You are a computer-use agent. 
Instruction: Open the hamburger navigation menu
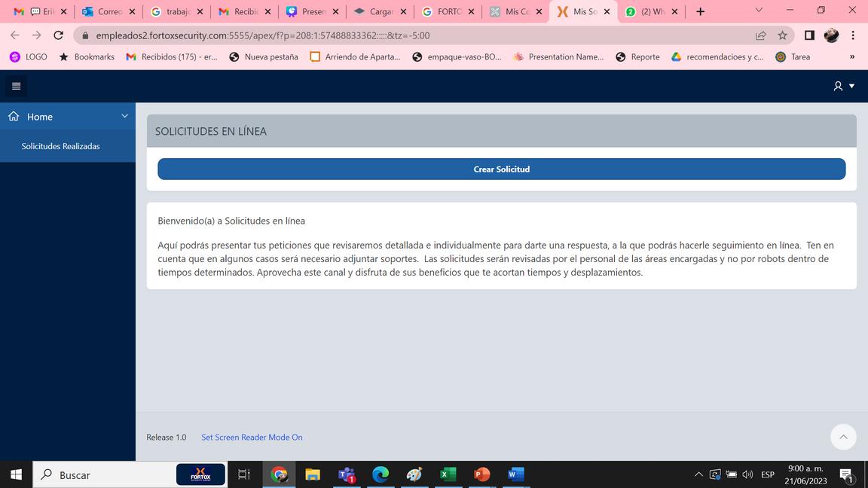pos(16,87)
